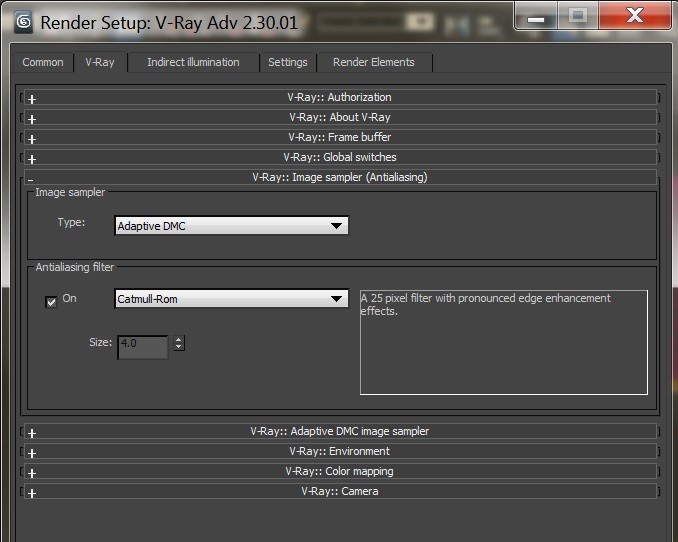Maximize the Render Setup window

click(x=578, y=16)
